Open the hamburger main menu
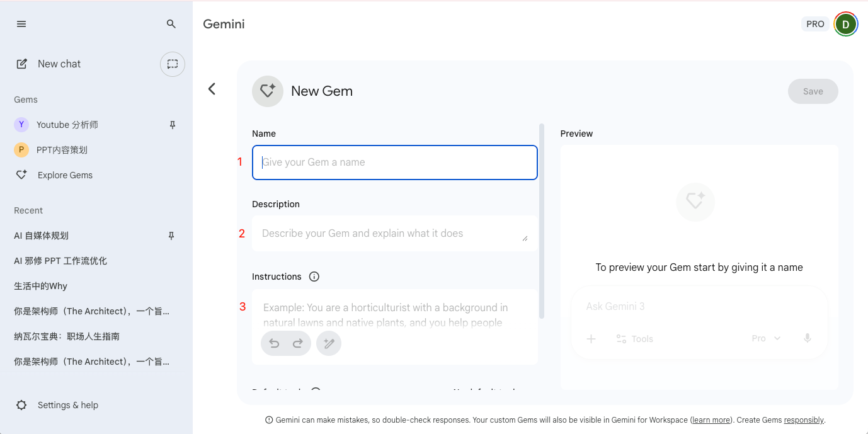The width and height of the screenshot is (868, 434). coord(21,24)
